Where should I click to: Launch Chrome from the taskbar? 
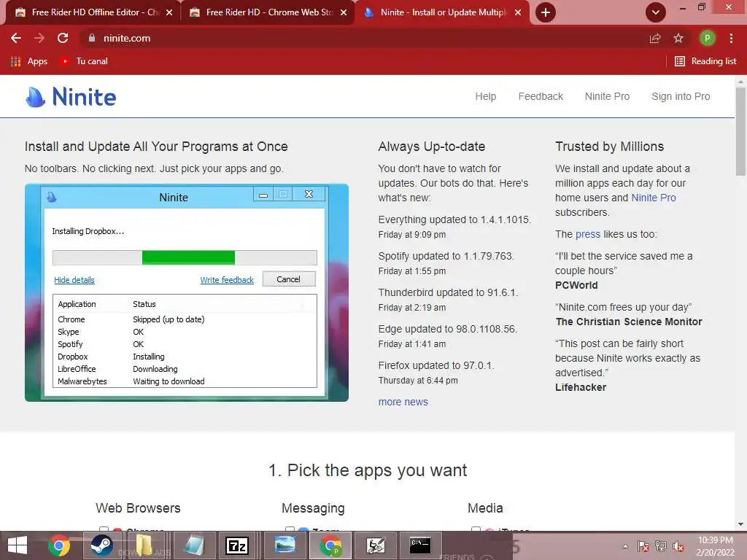coord(58,545)
